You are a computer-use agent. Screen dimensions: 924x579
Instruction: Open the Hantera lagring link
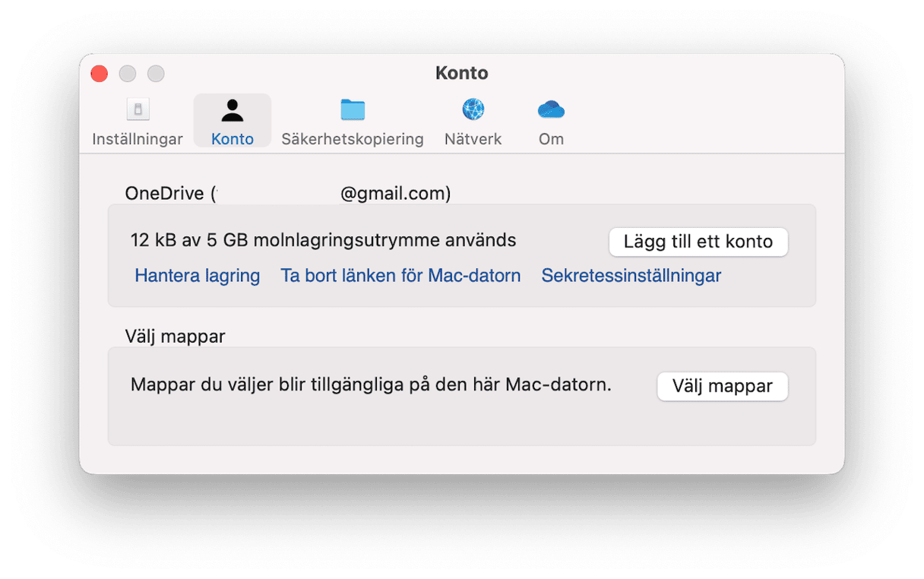[198, 276]
